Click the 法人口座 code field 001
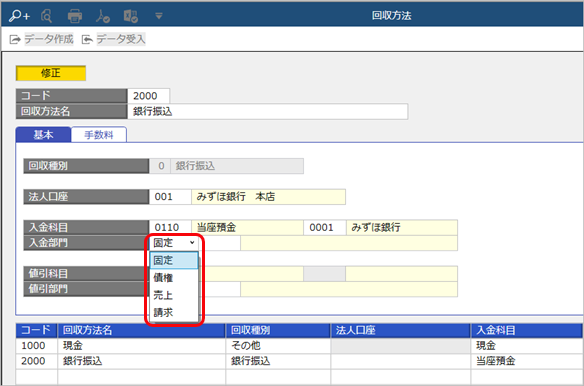 tap(170, 197)
